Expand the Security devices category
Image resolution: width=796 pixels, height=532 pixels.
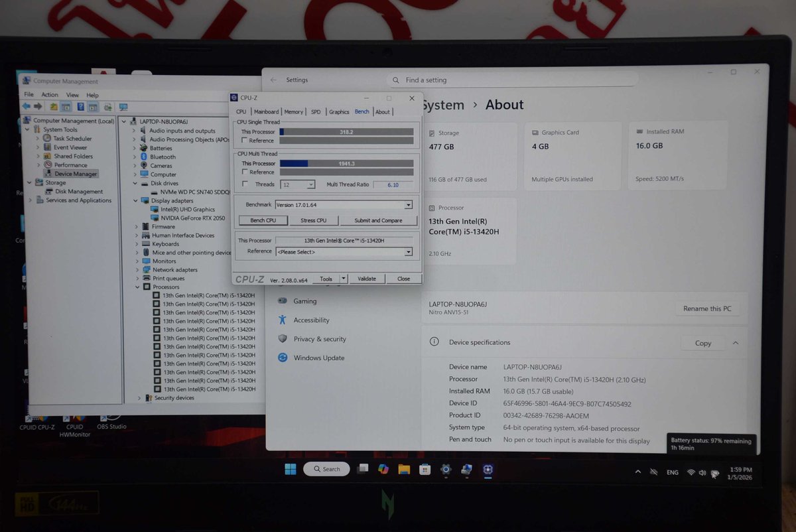[x=139, y=398]
